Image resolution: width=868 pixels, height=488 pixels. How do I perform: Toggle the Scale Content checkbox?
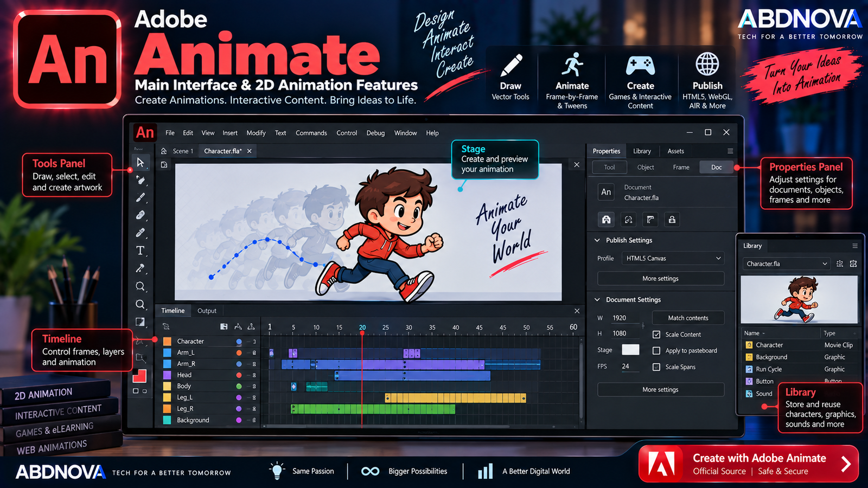click(x=656, y=335)
